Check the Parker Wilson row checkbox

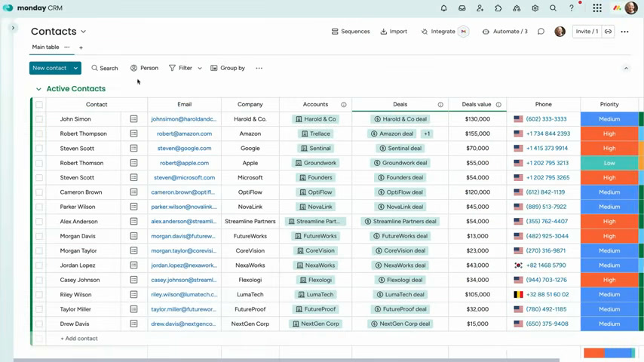pos(39,207)
